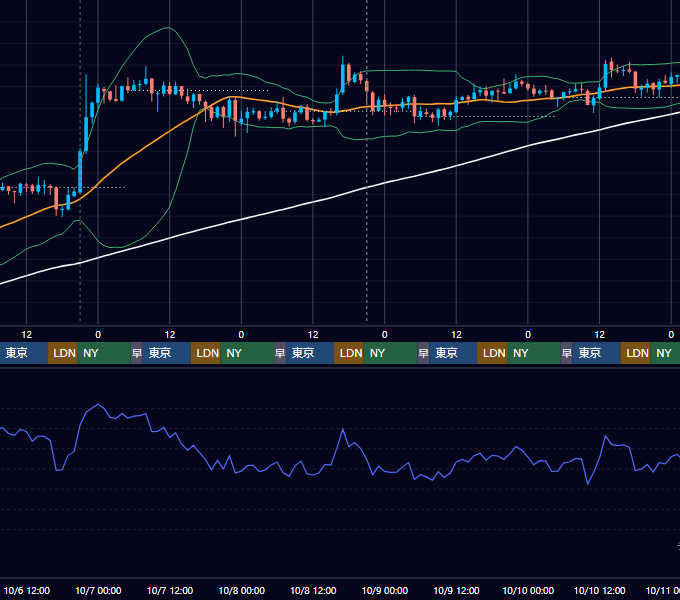Screen dimensions: 680x600
Task: Click the 10/6 12:00 time axis label
Action: point(27,590)
